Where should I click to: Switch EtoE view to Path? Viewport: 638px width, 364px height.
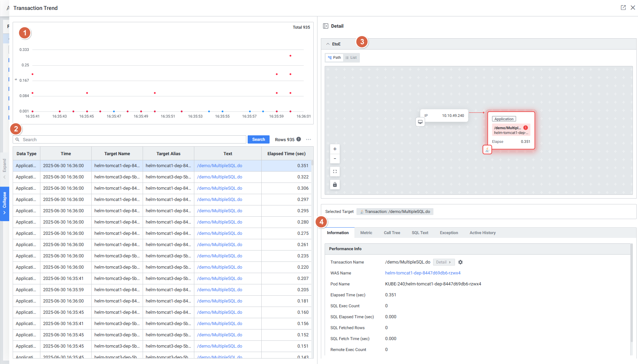(334, 57)
